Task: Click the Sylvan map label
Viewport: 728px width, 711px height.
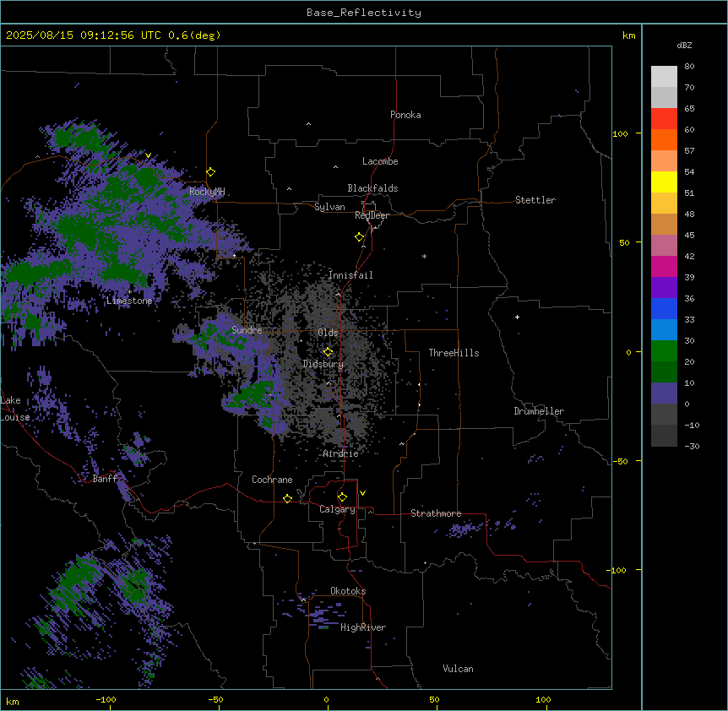Action: (329, 207)
